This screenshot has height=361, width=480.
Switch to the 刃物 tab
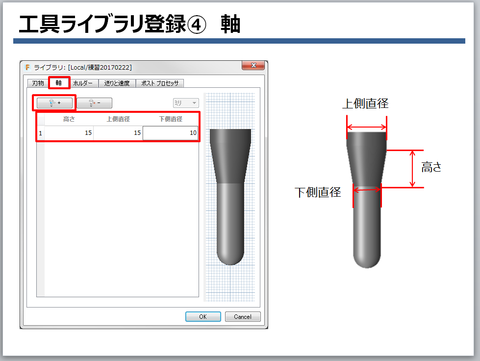[x=38, y=83]
